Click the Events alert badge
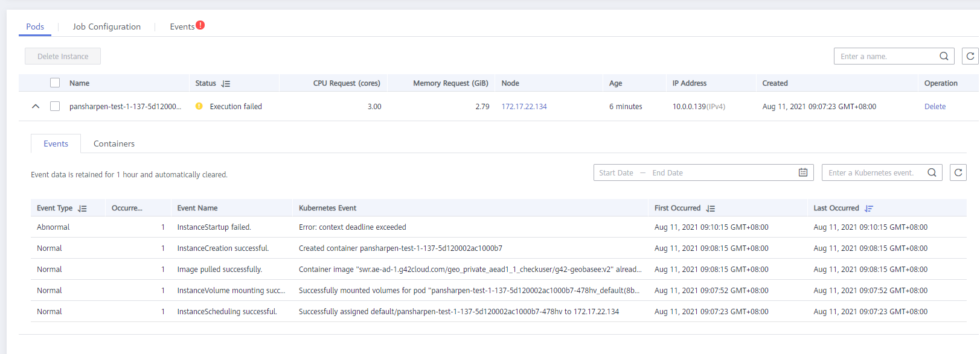 pos(200,25)
